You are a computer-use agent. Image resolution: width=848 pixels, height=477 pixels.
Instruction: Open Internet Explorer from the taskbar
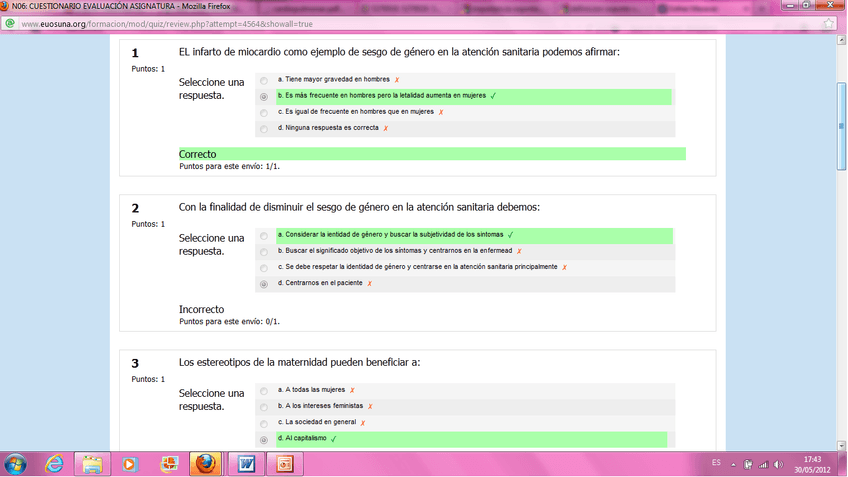tap(54, 464)
